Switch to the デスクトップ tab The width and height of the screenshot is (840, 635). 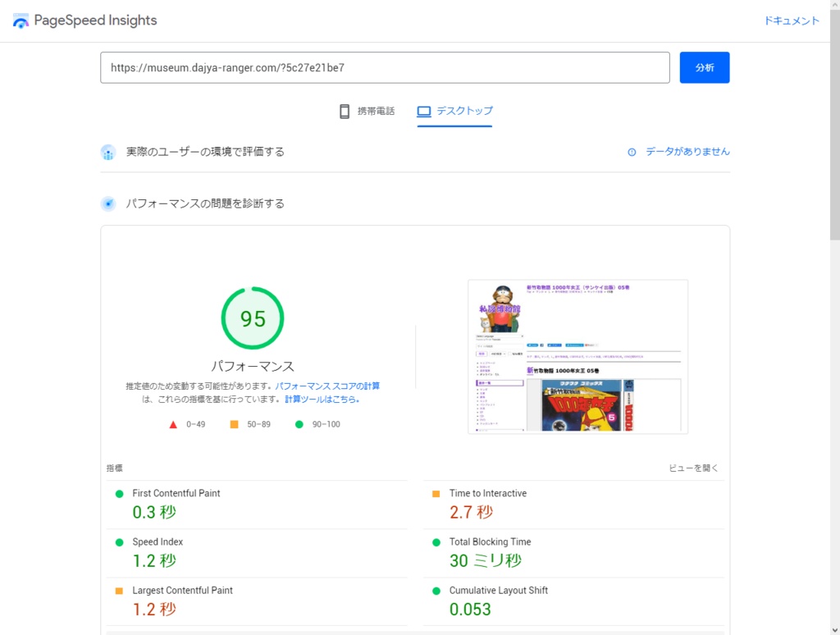(x=454, y=111)
